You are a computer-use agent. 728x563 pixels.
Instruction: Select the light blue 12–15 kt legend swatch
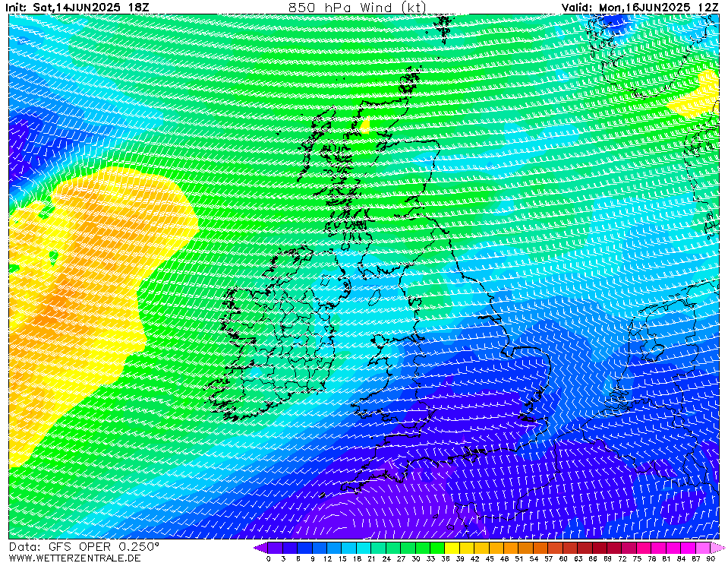(x=334, y=548)
